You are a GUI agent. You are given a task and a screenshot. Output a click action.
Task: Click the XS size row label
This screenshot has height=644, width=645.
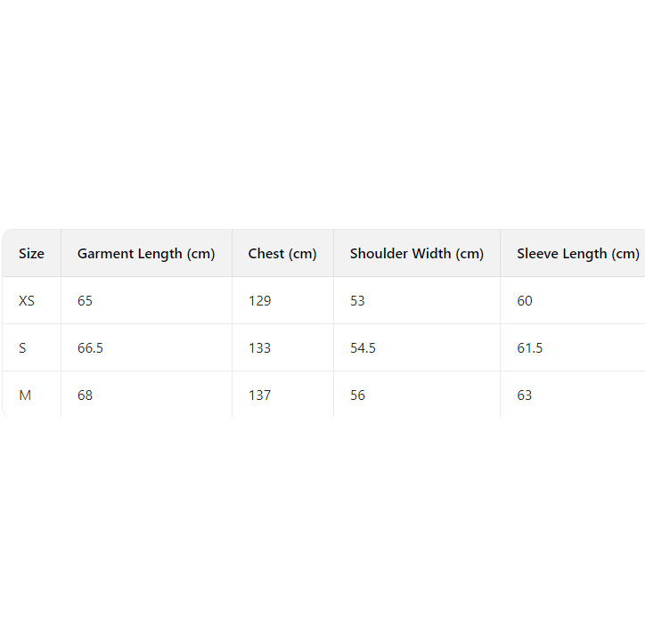(27, 301)
